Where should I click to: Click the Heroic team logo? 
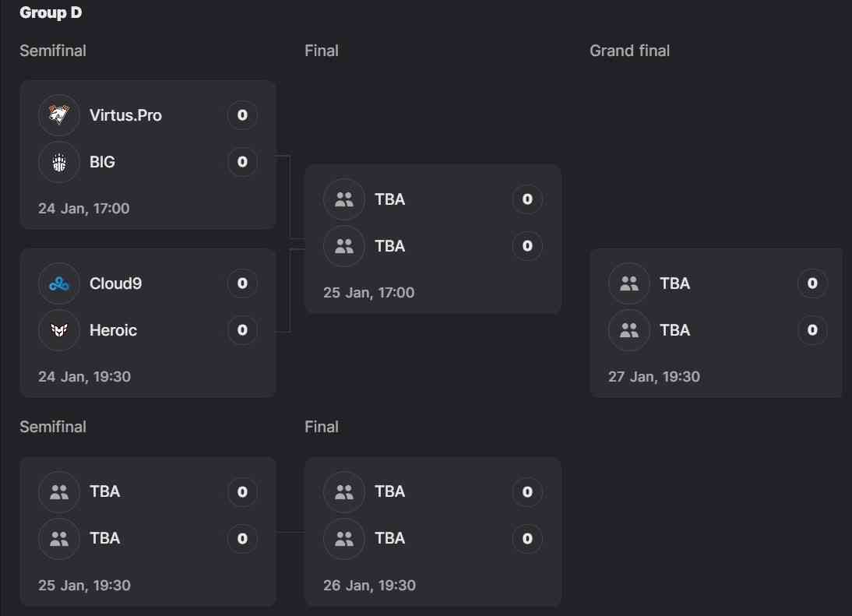(59, 330)
